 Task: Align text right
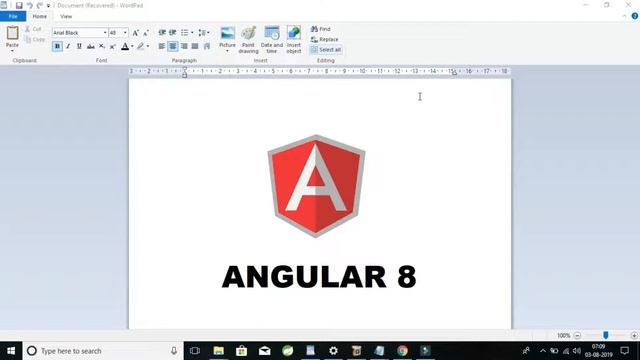184,47
